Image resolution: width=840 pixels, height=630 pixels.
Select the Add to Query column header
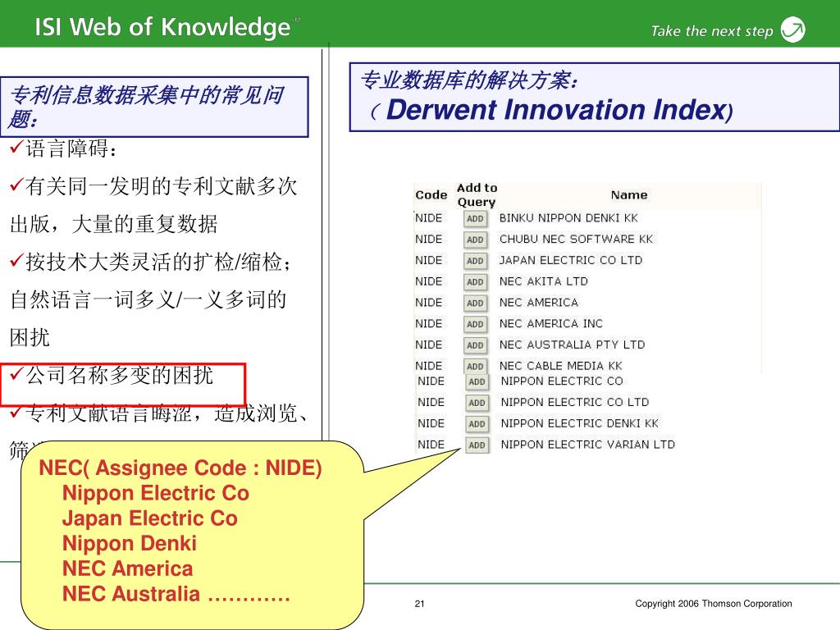tap(477, 195)
